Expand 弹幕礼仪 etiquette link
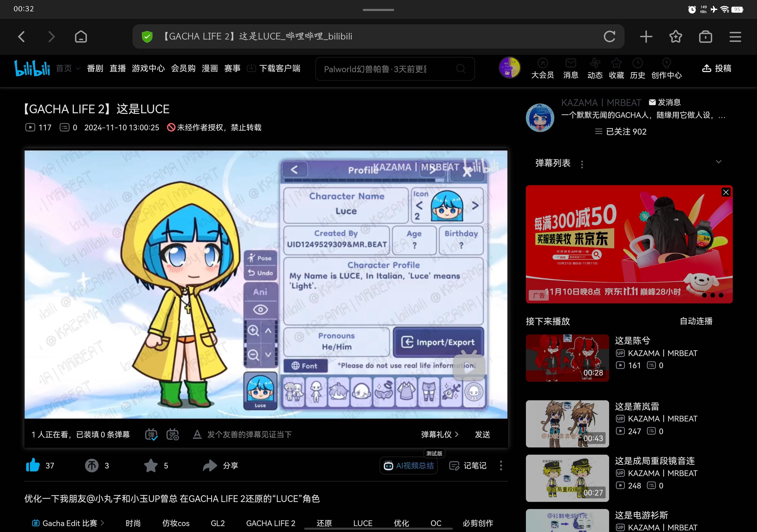This screenshot has height=532, width=757. [440, 434]
